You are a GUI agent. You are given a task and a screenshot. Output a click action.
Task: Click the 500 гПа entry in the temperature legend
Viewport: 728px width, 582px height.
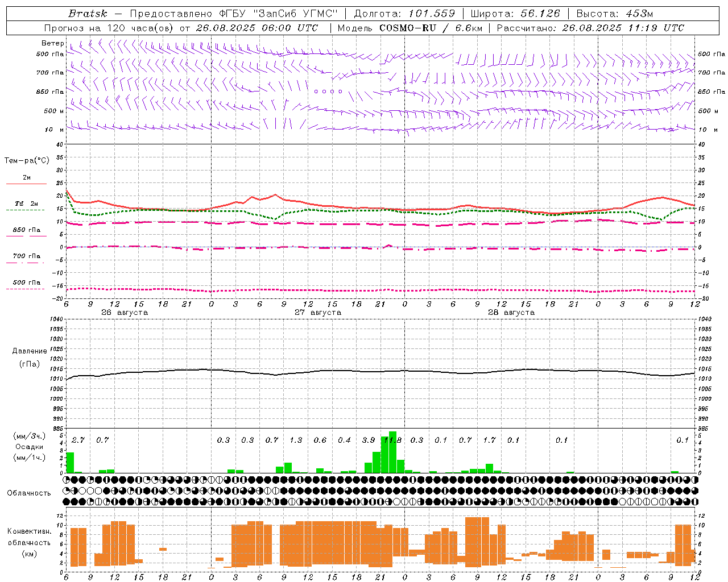point(27,282)
